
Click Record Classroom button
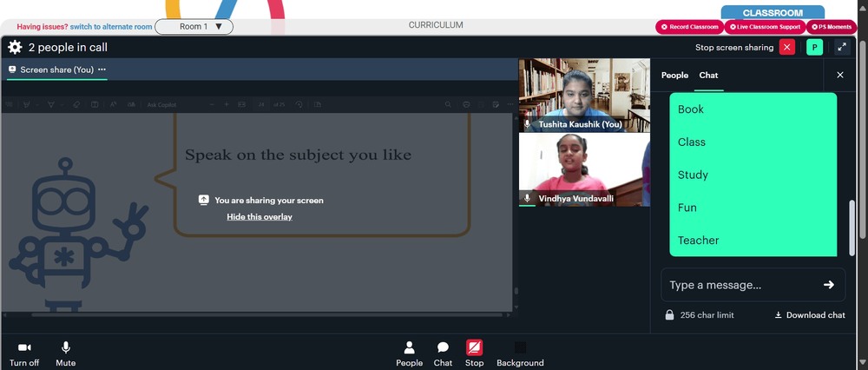coord(689,27)
